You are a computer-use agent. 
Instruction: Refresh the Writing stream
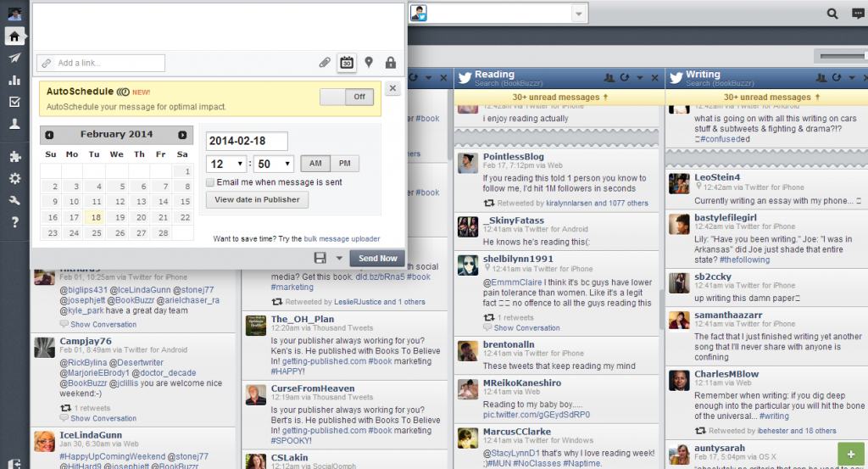(x=836, y=78)
